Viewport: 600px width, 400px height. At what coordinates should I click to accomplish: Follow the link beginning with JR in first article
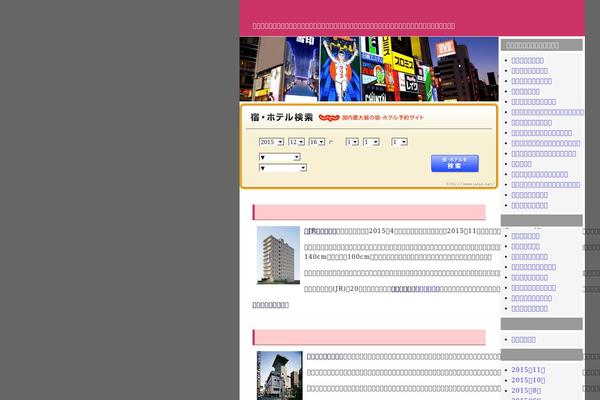click(321, 231)
